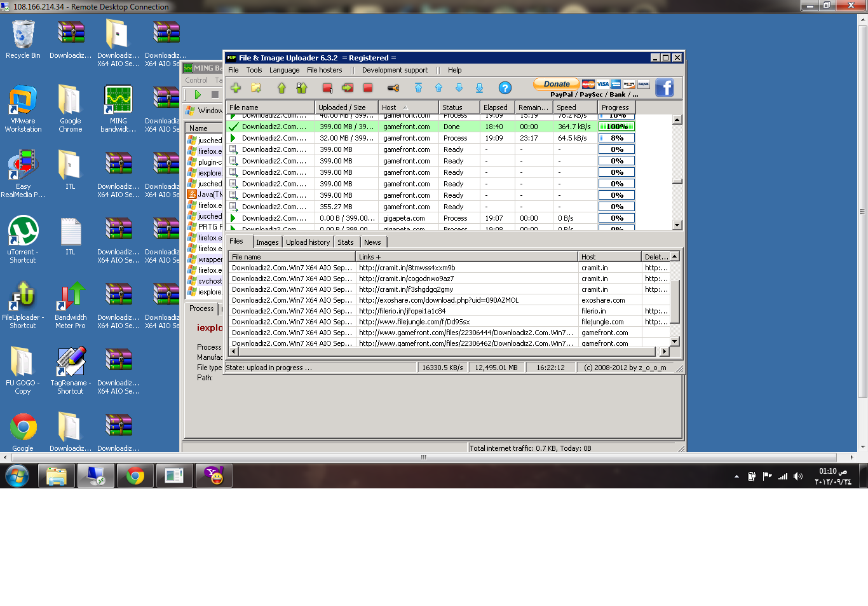This screenshot has height=606, width=868.
Task: Click the green up arrow Start upload icon
Action: [x=281, y=88]
